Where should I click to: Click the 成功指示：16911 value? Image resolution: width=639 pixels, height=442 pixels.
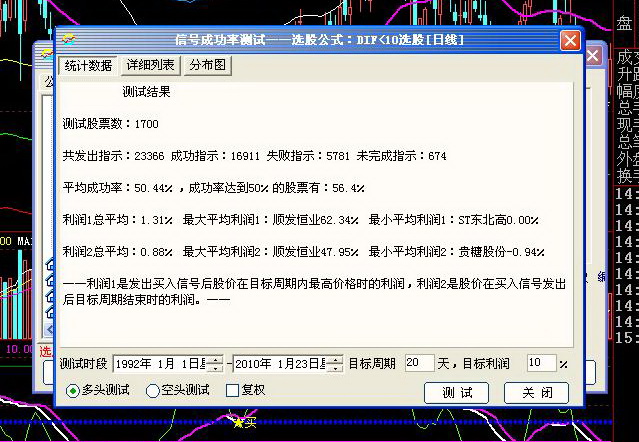click(x=215, y=156)
